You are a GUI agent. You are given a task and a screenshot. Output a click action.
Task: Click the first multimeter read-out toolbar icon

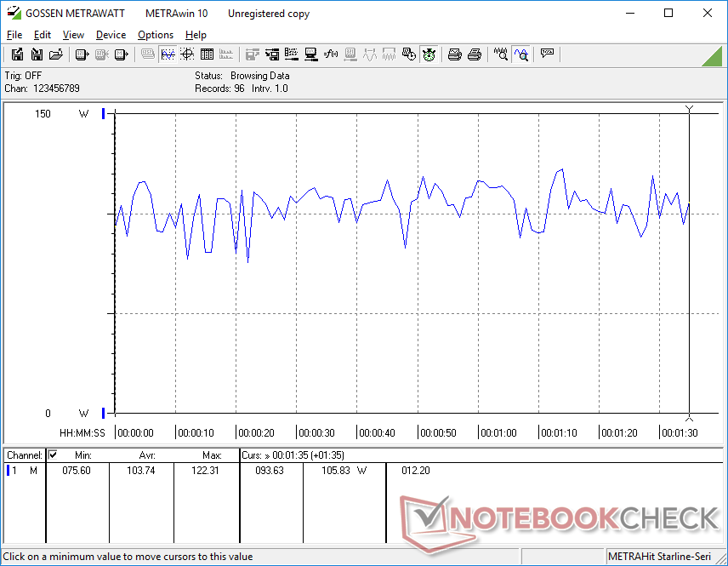click(x=82, y=54)
